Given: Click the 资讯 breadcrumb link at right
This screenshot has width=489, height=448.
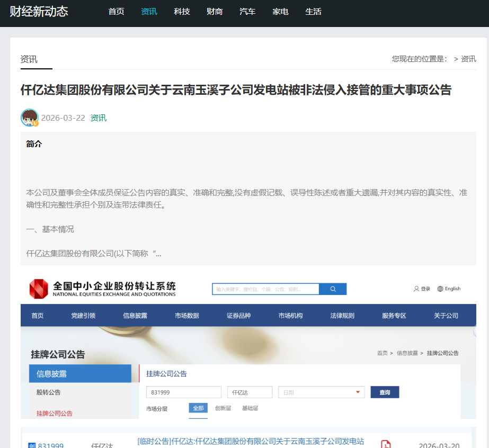Looking at the screenshot, I should coord(468,59).
